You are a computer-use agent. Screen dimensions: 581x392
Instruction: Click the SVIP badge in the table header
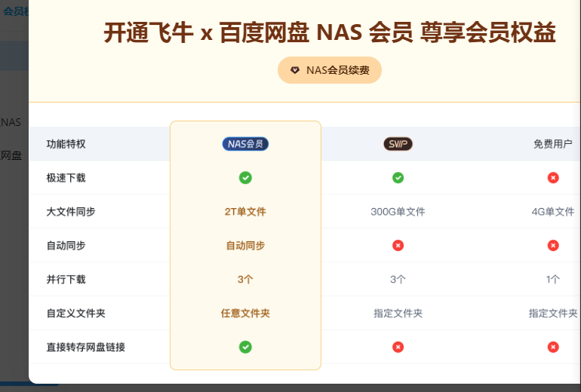(398, 144)
